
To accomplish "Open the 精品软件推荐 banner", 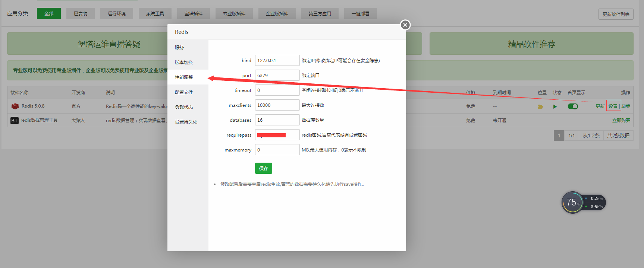I will point(531,44).
